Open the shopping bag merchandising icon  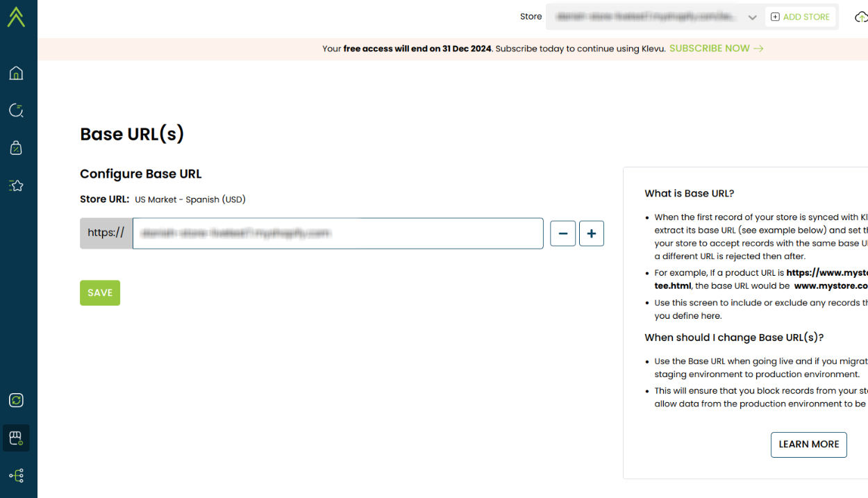[x=16, y=147]
